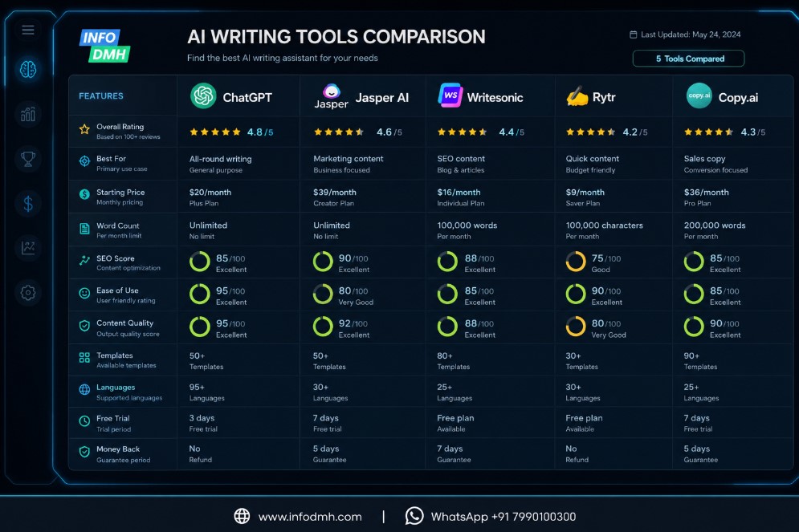Open the hamburger menu icon
Screen dimensions: 799x532
click(28, 30)
